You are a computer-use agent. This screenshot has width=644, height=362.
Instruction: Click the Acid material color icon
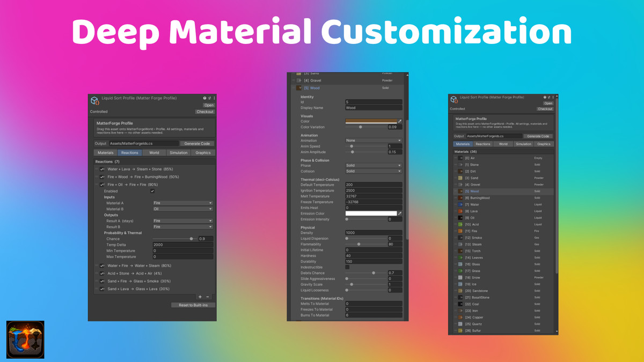460,224
